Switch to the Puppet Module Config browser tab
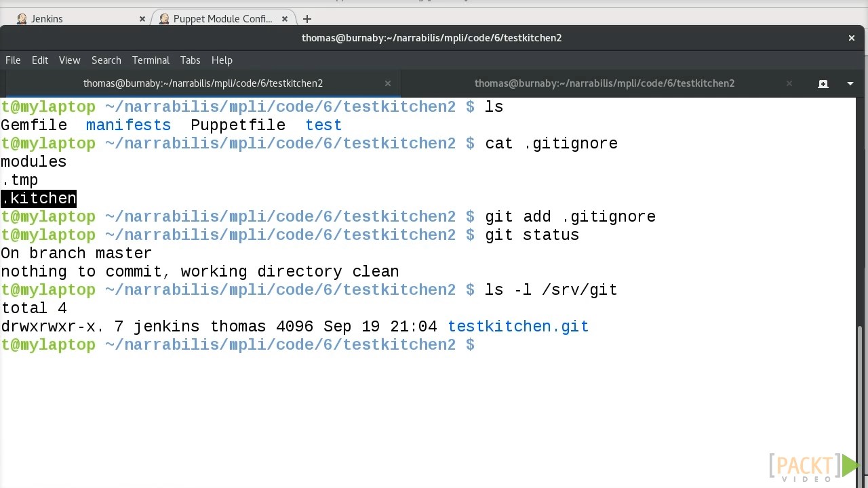This screenshot has height=488, width=868. pyautogui.click(x=222, y=19)
